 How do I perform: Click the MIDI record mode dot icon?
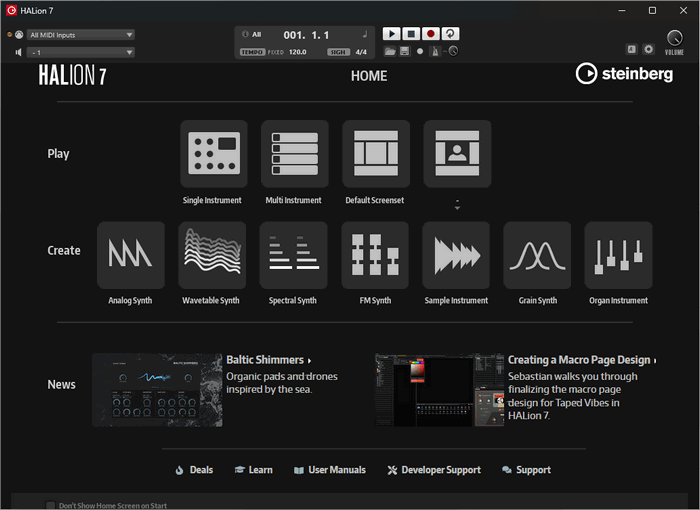pos(420,51)
